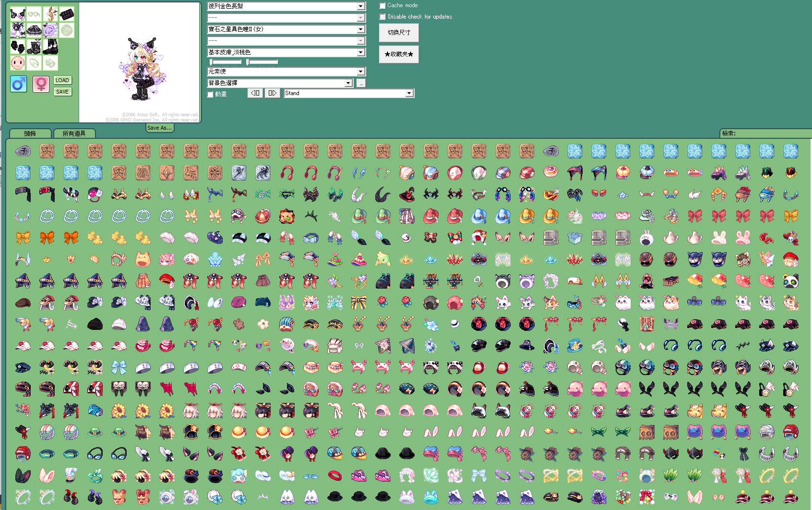Click the Save As... button
This screenshot has width=812, height=510.
[159, 128]
